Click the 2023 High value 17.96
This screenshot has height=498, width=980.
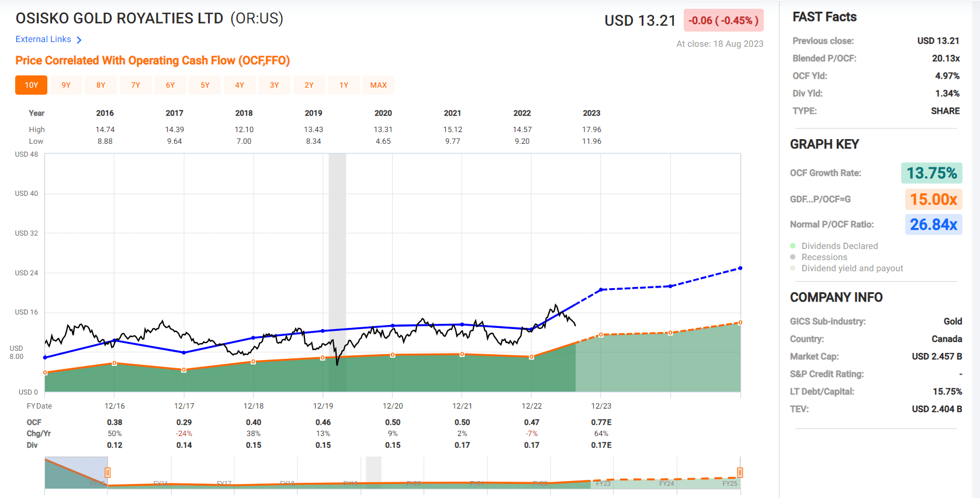[591, 130]
